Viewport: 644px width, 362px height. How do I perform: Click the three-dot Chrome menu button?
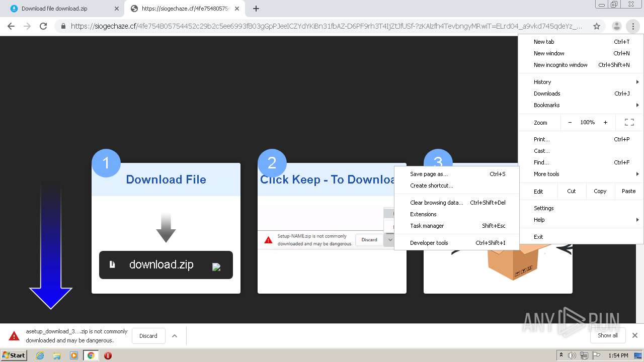633,26
